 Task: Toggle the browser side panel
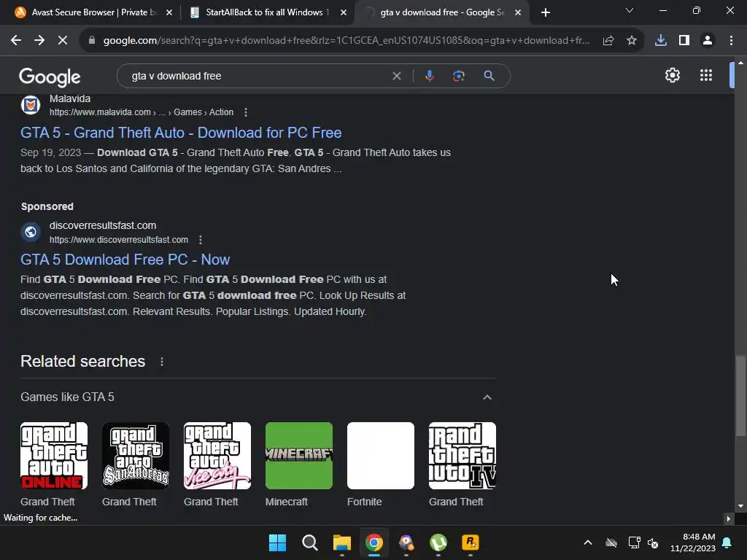tap(684, 41)
